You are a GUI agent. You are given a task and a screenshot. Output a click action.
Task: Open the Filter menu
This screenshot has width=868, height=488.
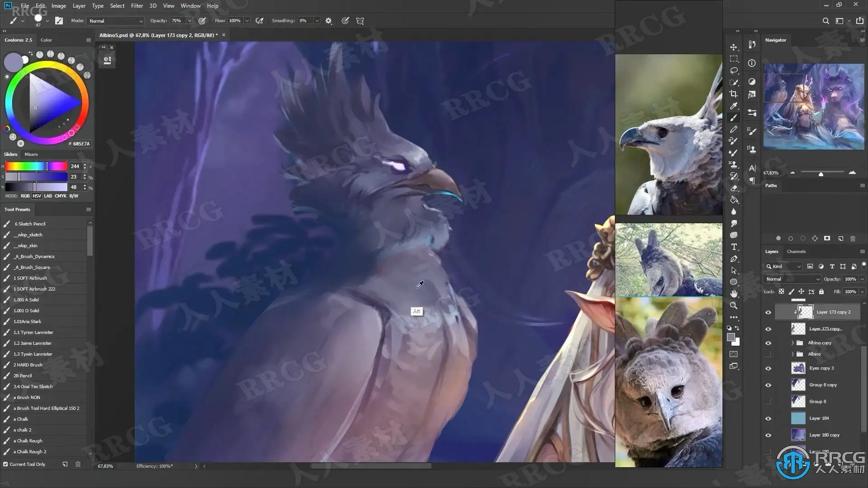click(137, 6)
